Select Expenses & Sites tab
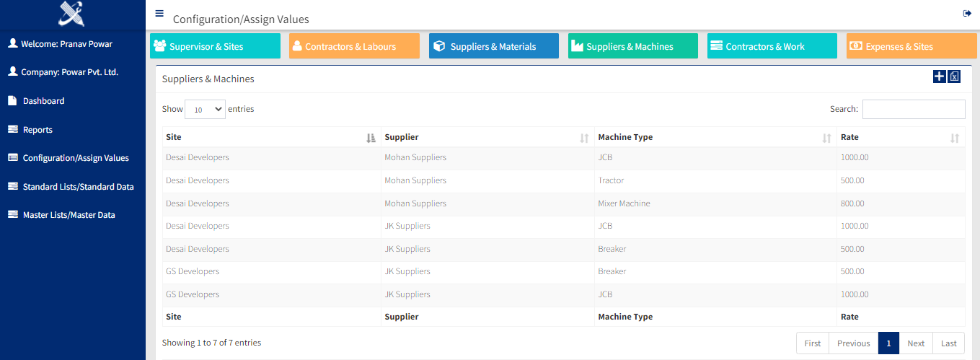The height and width of the screenshot is (360, 980). click(911, 46)
